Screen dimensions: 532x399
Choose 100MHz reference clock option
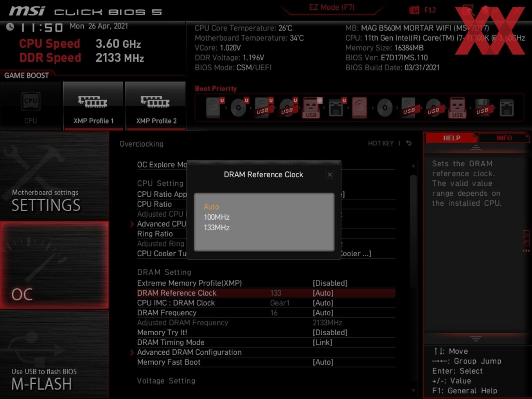point(216,217)
